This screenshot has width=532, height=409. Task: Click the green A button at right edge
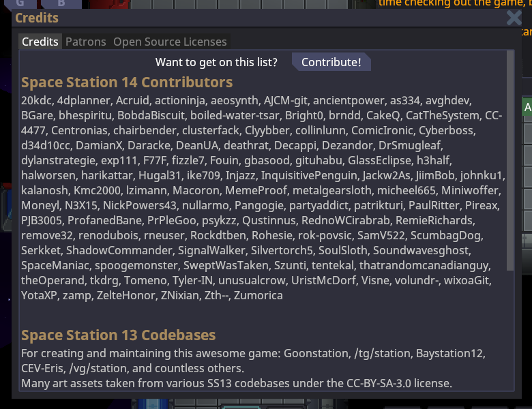click(x=527, y=108)
